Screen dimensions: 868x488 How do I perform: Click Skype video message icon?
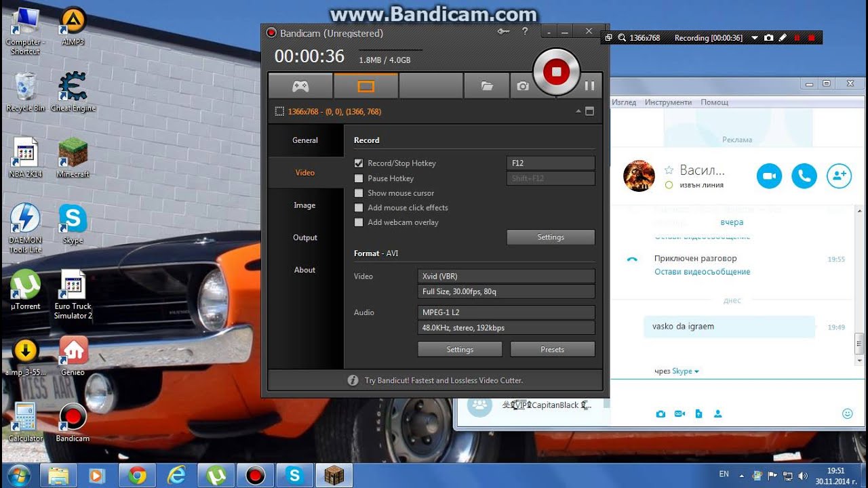tap(679, 413)
